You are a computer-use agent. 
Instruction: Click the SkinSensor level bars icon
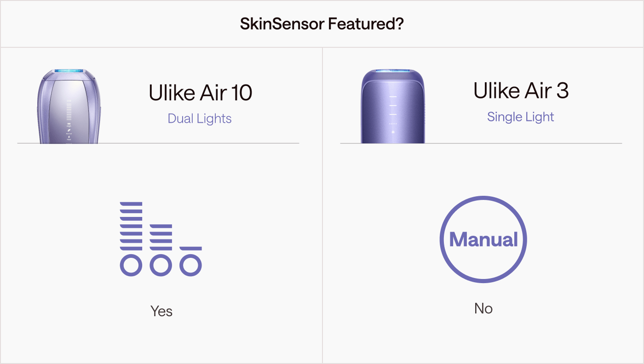click(161, 239)
